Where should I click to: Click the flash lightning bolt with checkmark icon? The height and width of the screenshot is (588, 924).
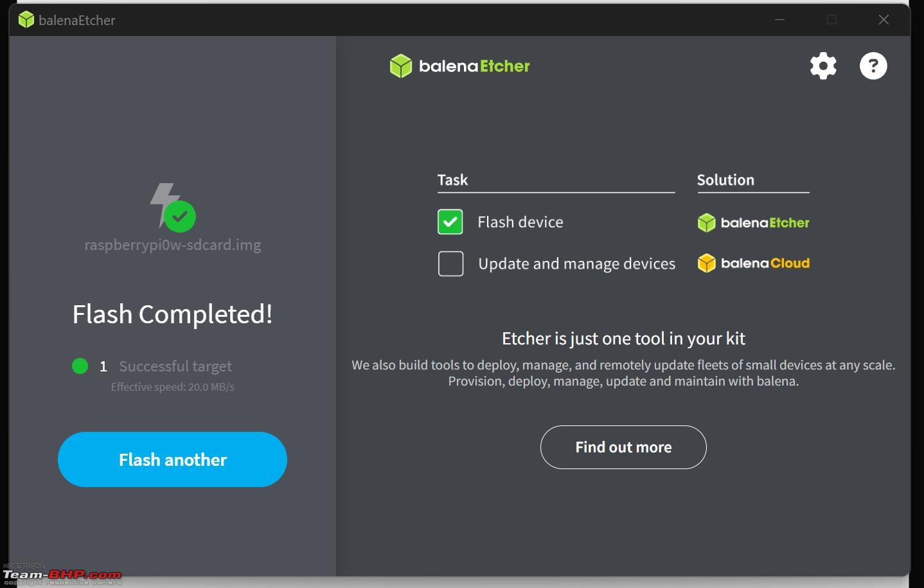(173, 207)
